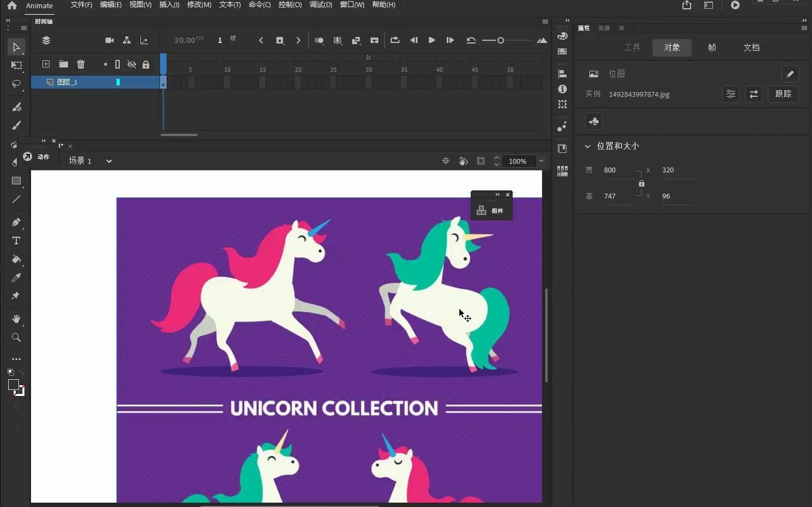Choose the Eyedropper tool
812x507 pixels.
(16, 277)
